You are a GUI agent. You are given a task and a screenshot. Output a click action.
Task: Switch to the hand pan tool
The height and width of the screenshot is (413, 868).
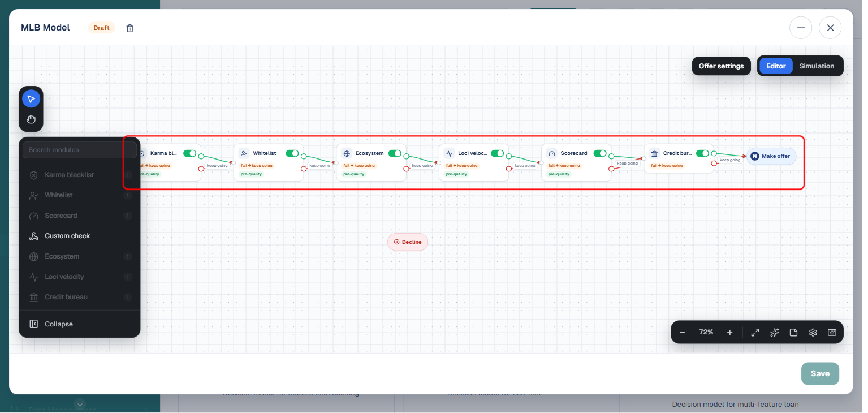[31, 119]
